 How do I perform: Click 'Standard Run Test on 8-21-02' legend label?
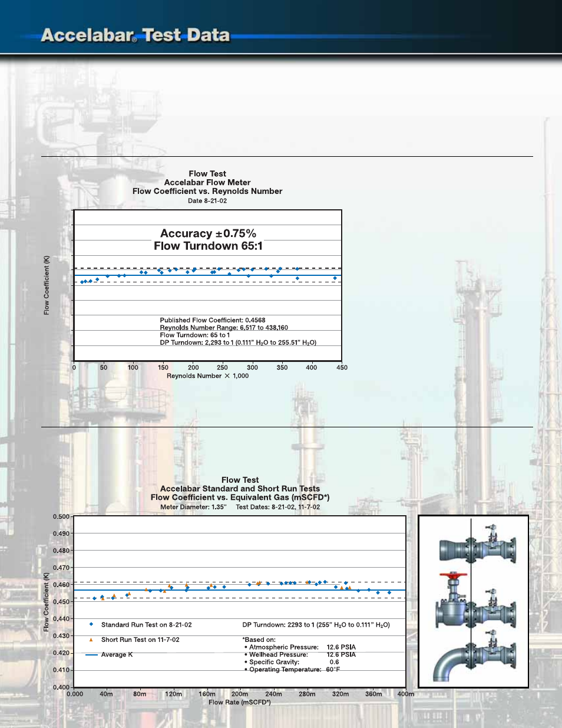click(147, 625)
